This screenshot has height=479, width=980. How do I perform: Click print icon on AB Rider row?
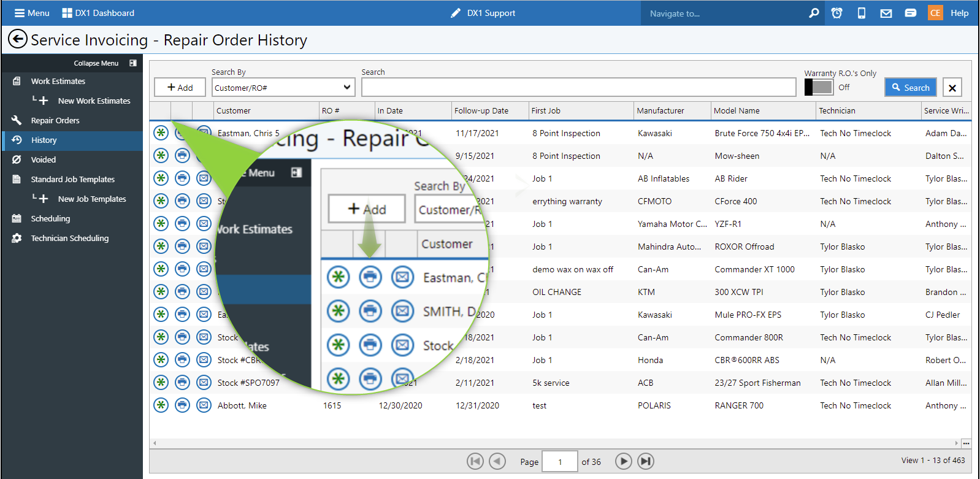coord(182,178)
